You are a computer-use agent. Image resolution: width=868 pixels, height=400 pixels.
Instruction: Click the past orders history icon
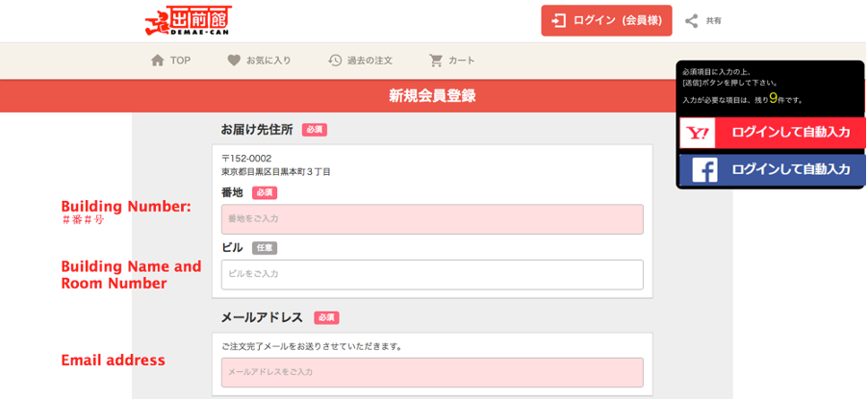[335, 61]
